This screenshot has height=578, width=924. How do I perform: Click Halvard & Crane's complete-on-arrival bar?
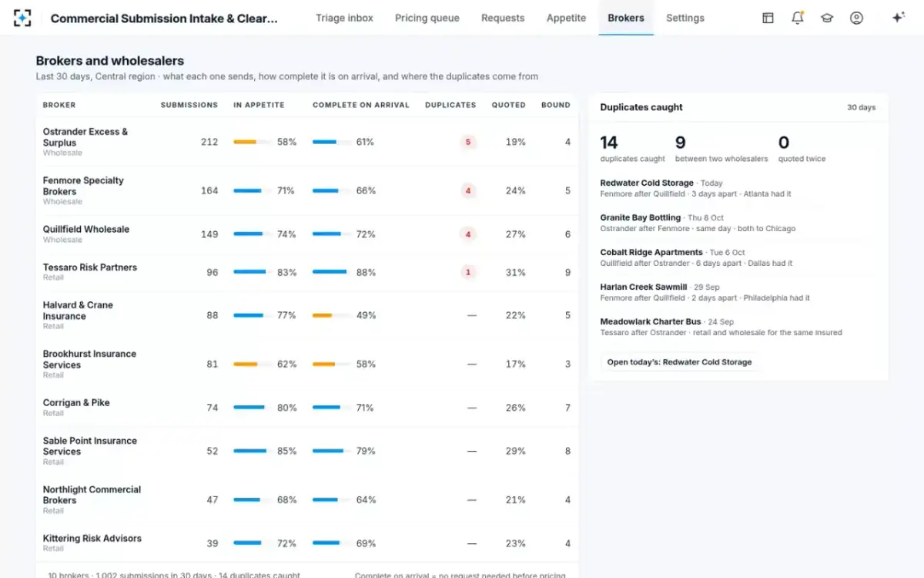point(331,315)
